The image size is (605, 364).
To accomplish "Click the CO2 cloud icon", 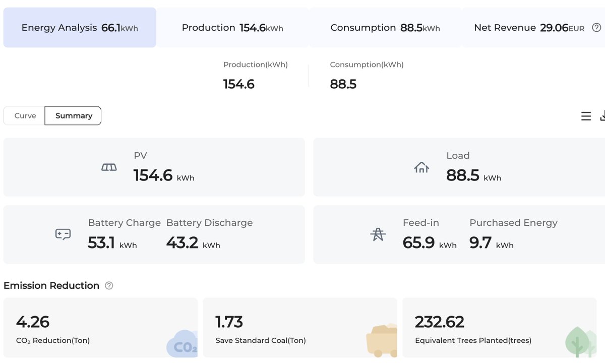I will (x=182, y=344).
